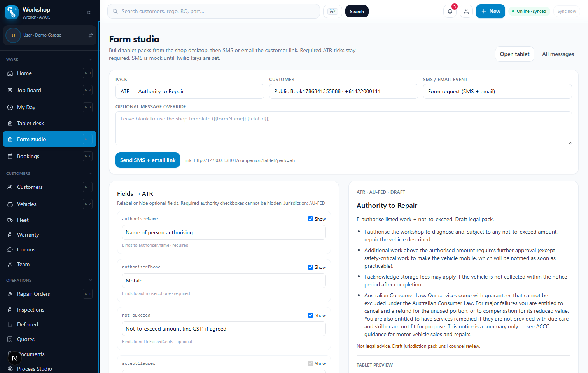Click the Deferred chart icon
588x373 pixels.
(x=10, y=324)
